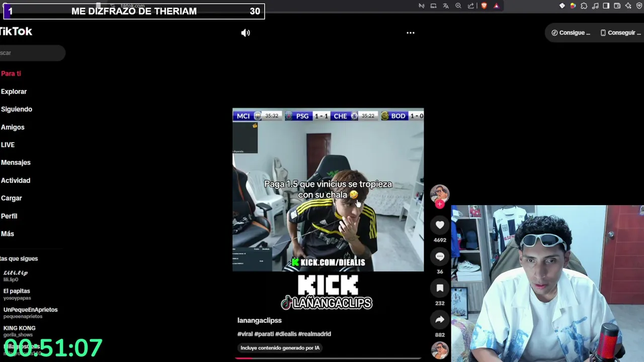Click the #parati hashtag

click(x=264, y=334)
